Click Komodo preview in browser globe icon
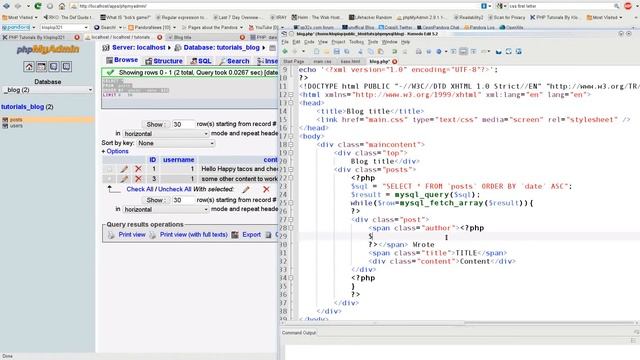Screen dimensions: 640x360 (439, 51)
